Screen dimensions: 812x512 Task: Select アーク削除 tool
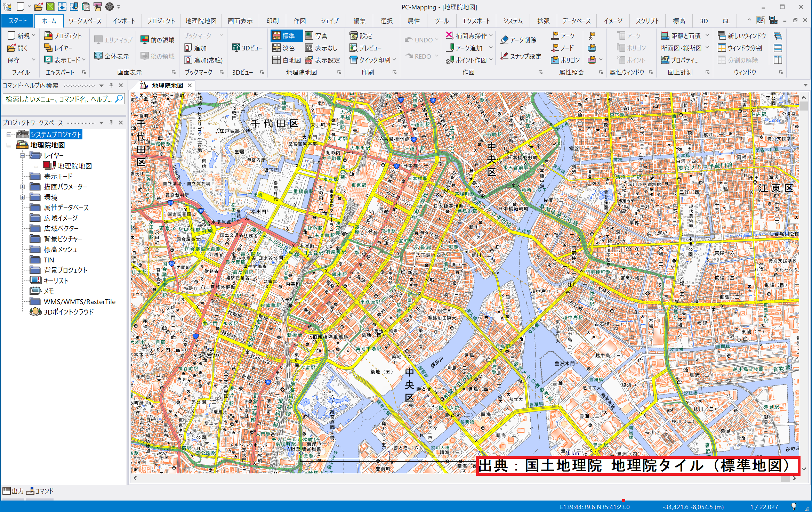(518, 40)
